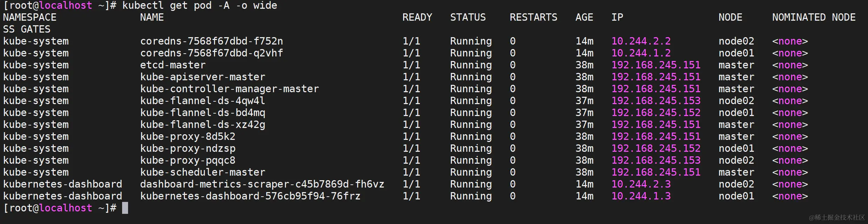868x224 pixels.
Task: Click IP address 10.244.2.2
Action: coord(641,41)
